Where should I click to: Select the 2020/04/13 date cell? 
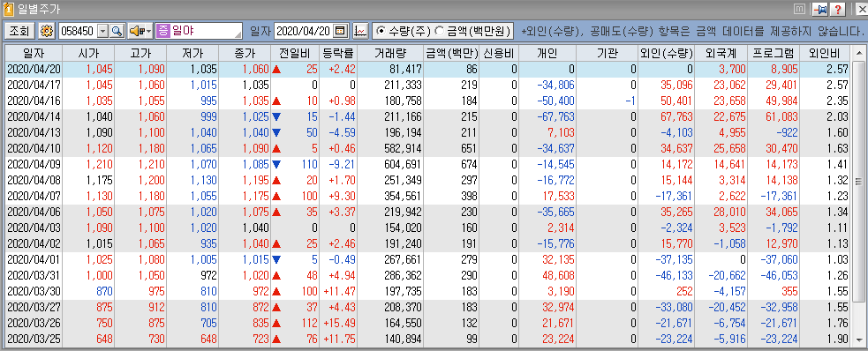pos(34,132)
